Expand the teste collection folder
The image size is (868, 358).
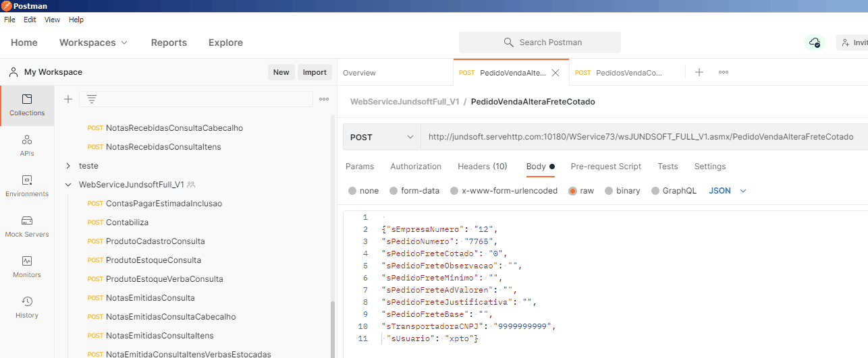[x=68, y=166]
